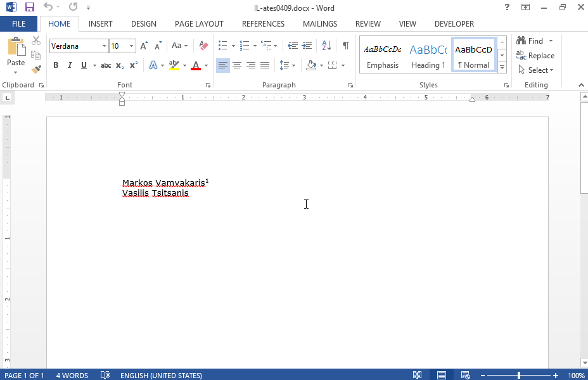Click the Paste clipboard icon
588x380 pixels.
tap(16, 47)
